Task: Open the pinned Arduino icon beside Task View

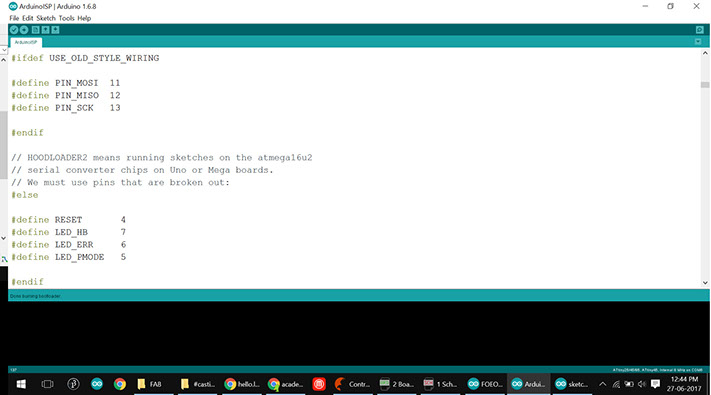Action: pos(97,384)
